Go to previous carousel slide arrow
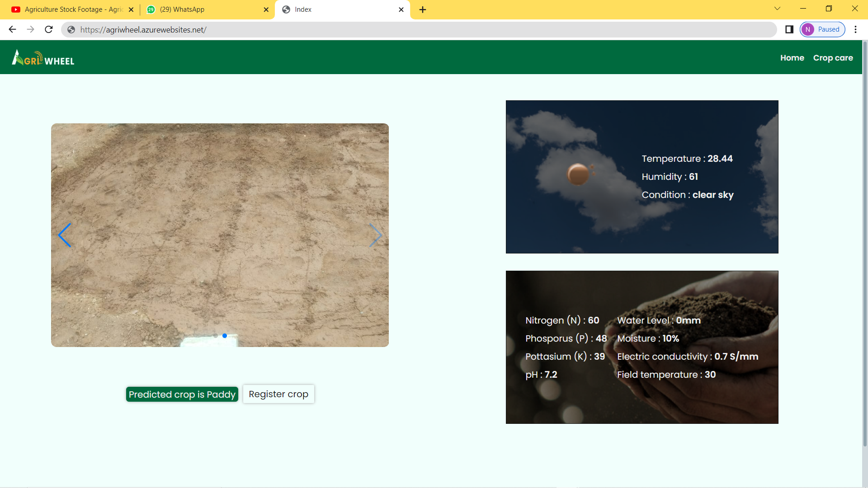 65,235
